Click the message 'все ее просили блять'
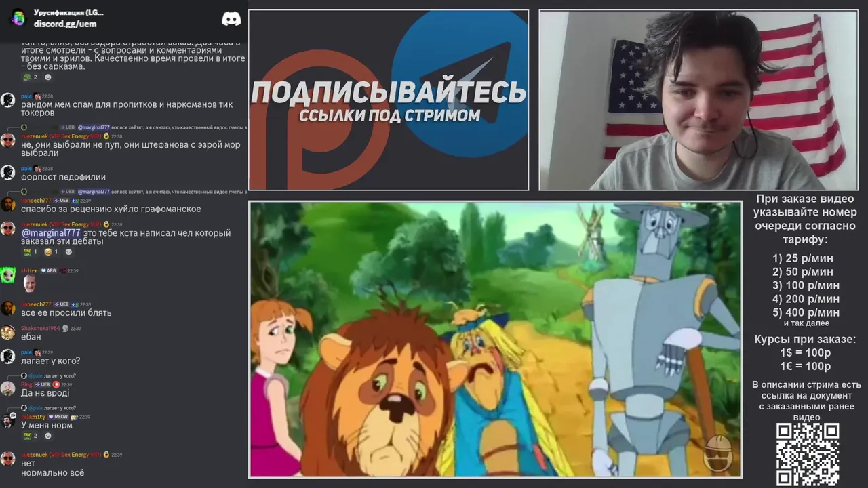This screenshot has width=868, height=488. click(66, 313)
